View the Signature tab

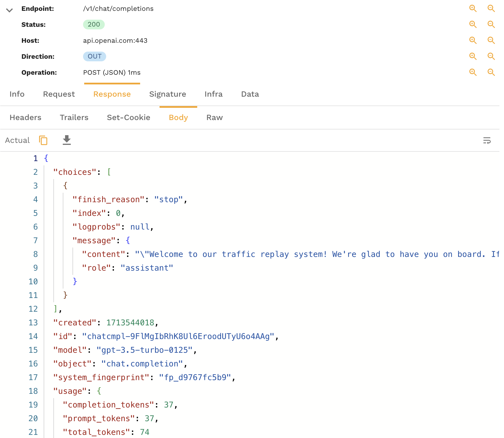coord(168,94)
